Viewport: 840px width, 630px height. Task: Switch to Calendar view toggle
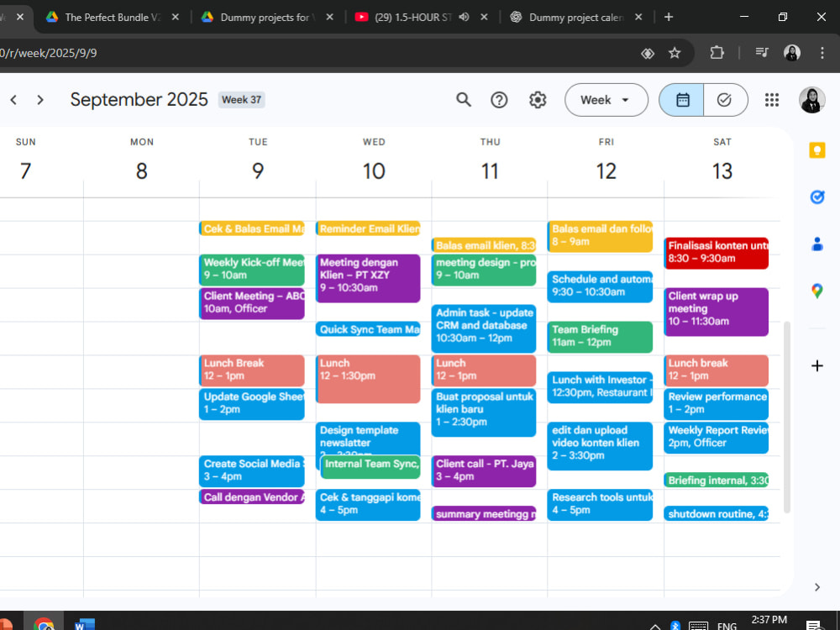682,100
